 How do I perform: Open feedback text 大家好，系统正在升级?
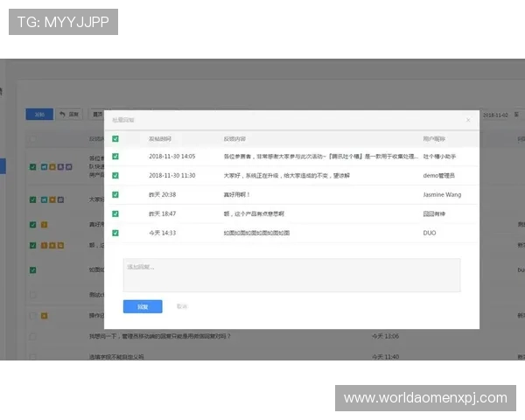pyautogui.click(x=286, y=176)
